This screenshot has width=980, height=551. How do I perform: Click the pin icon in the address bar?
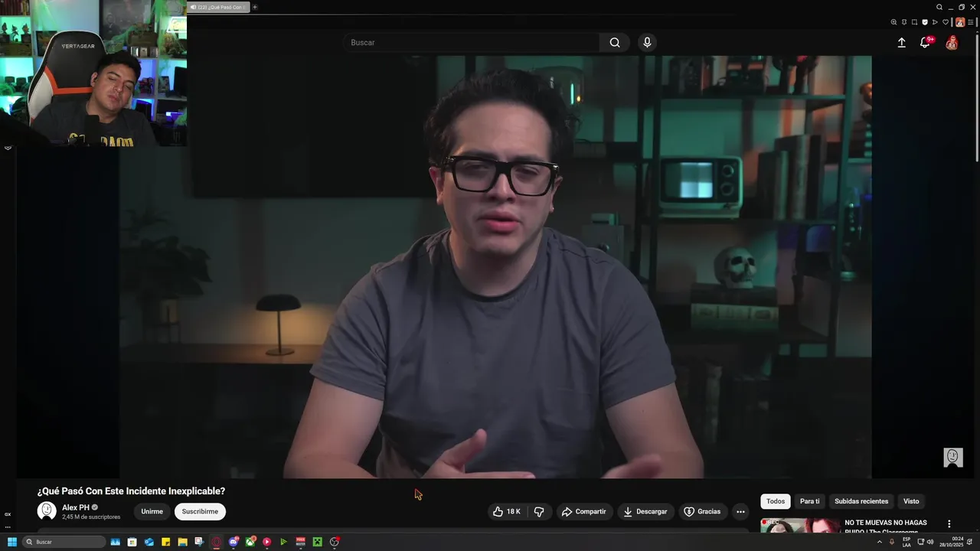pyautogui.click(x=904, y=22)
